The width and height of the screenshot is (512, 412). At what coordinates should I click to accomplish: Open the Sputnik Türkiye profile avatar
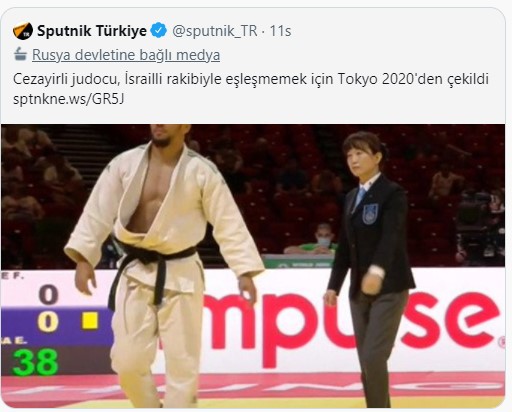pyautogui.click(x=23, y=31)
